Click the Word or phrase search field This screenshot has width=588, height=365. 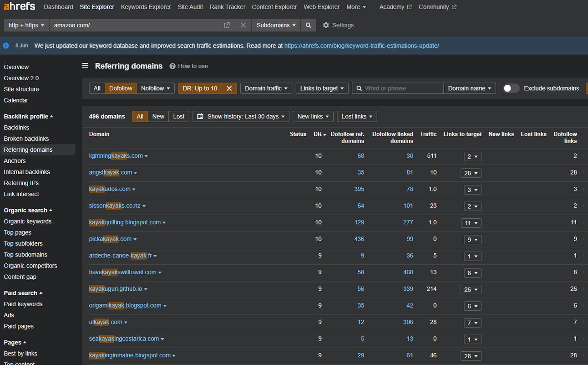click(x=400, y=88)
